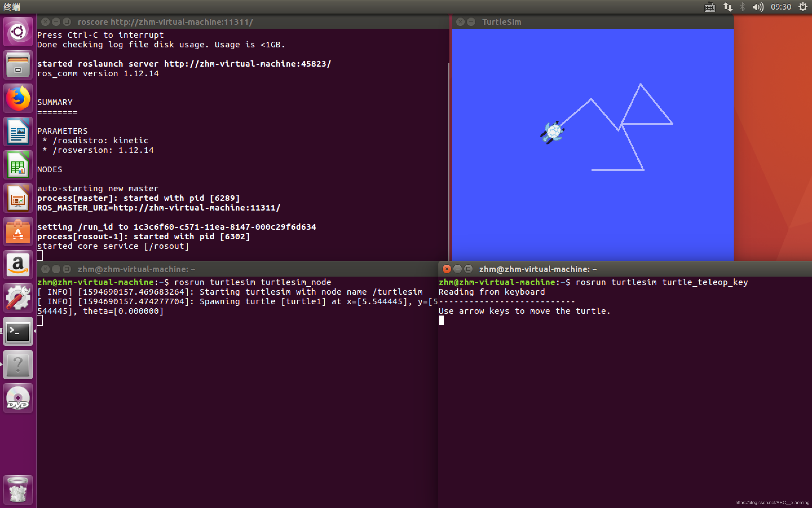
Task: Open Ubuntu Software center
Action: click(x=18, y=231)
